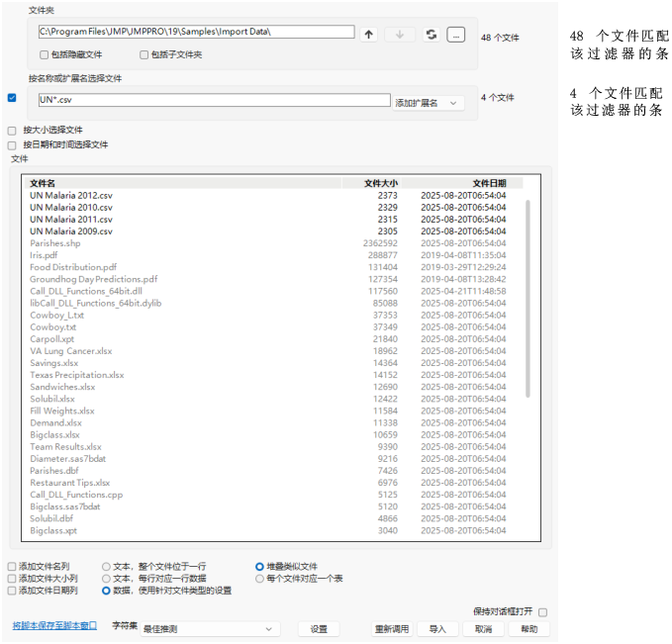The image size is (672, 644).
Task: Browse for a folder with the ellipsis button
Action: pos(455,35)
